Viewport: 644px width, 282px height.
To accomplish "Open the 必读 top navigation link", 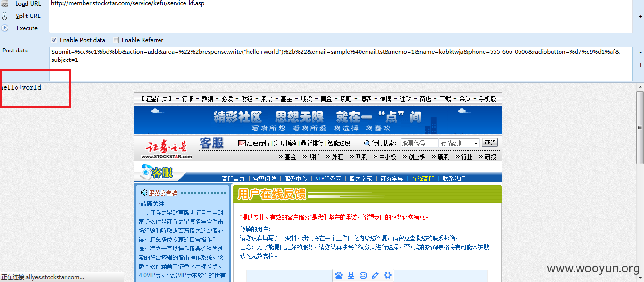I will point(227,99).
